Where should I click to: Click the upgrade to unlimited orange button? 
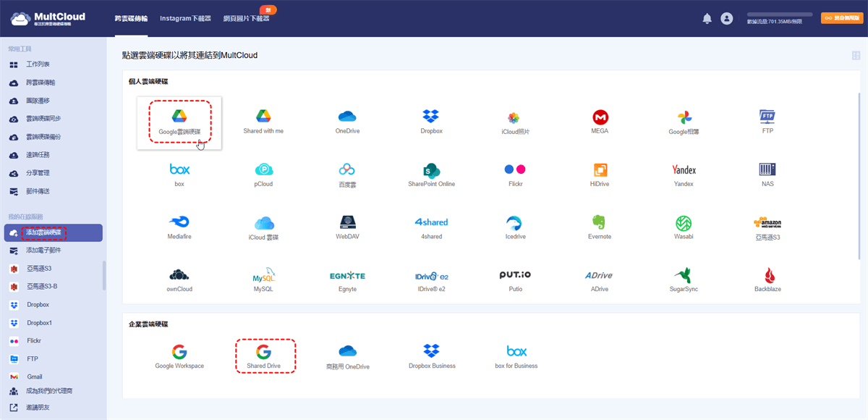click(x=841, y=19)
